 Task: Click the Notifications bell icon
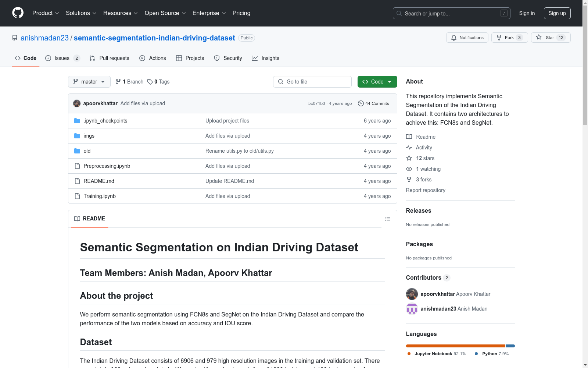point(454,38)
